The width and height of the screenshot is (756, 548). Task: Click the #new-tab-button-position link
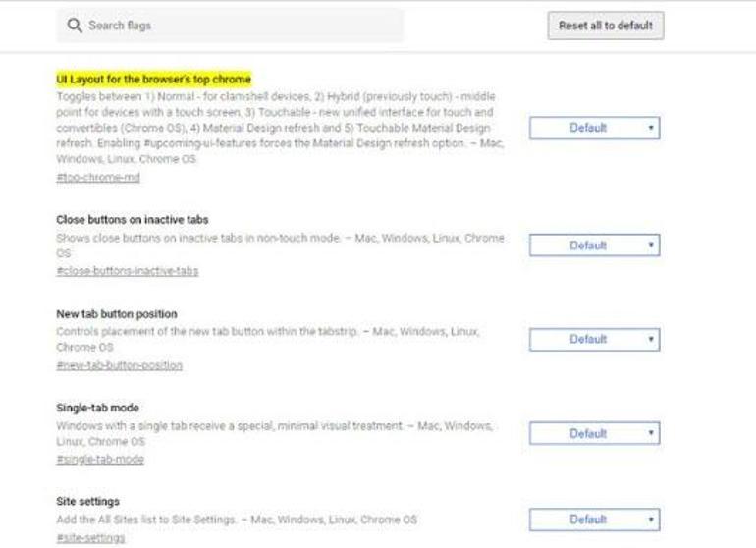click(119, 365)
